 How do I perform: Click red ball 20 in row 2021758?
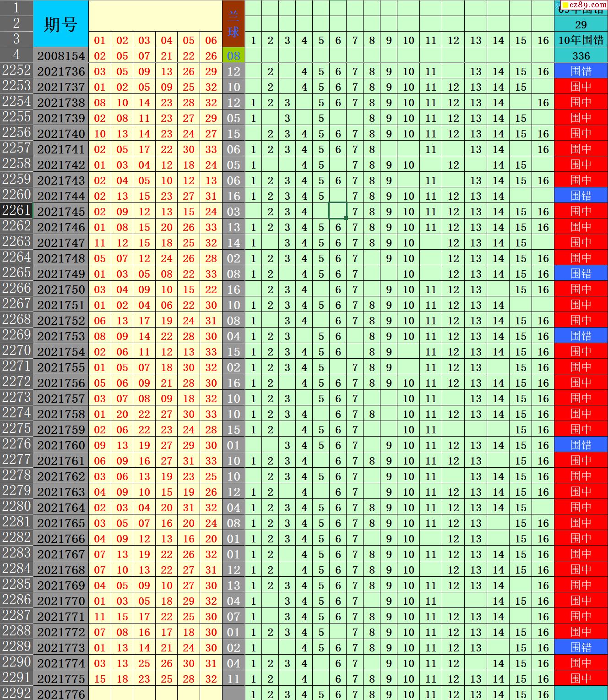pyautogui.click(x=122, y=414)
